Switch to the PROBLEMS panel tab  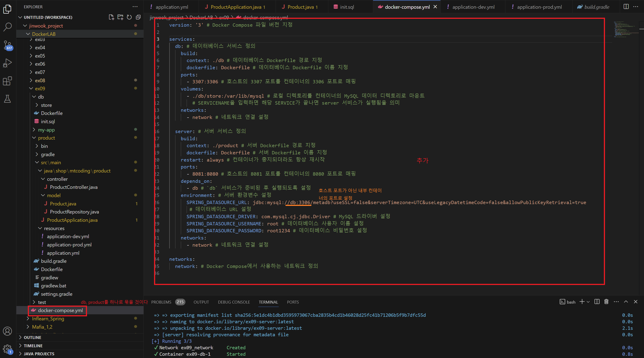click(x=161, y=302)
